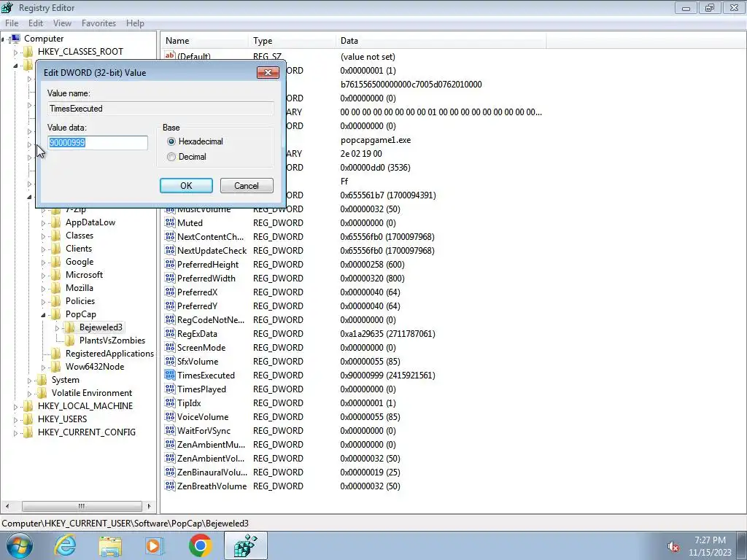Collapse the PopCap key

pos(43,315)
